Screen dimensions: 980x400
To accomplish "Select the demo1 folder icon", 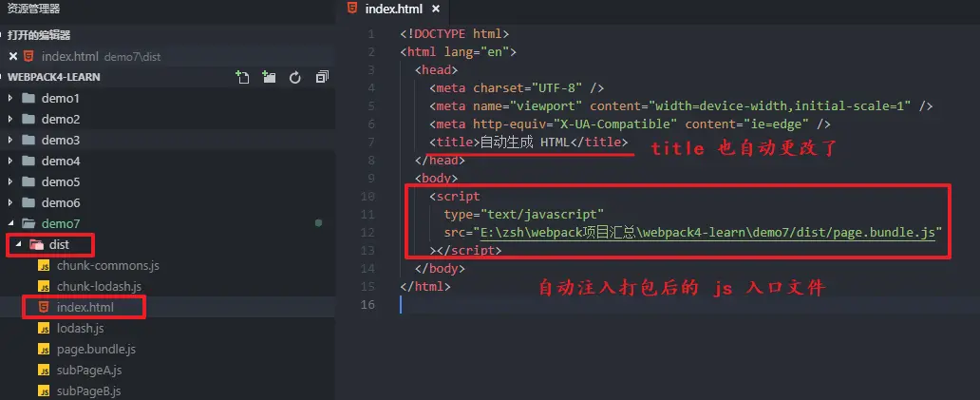I will click(28, 98).
